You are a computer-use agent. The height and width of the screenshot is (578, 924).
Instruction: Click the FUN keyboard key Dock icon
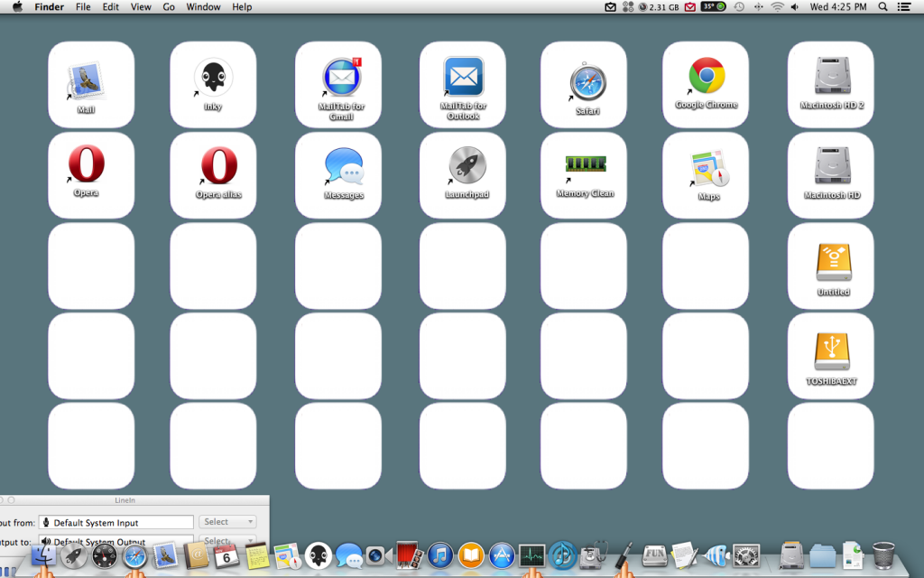click(x=655, y=555)
